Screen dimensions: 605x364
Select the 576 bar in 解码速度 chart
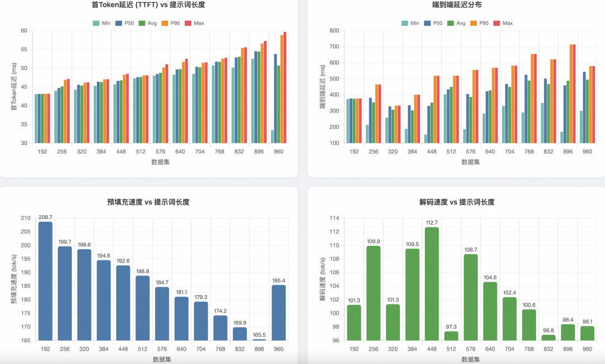pos(471,297)
